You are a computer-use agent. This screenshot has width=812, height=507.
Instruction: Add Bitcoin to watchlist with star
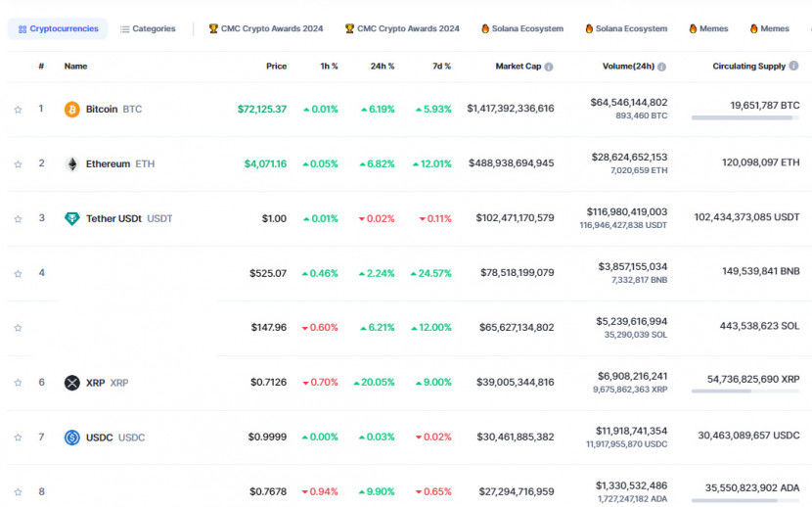[x=19, y=110]
